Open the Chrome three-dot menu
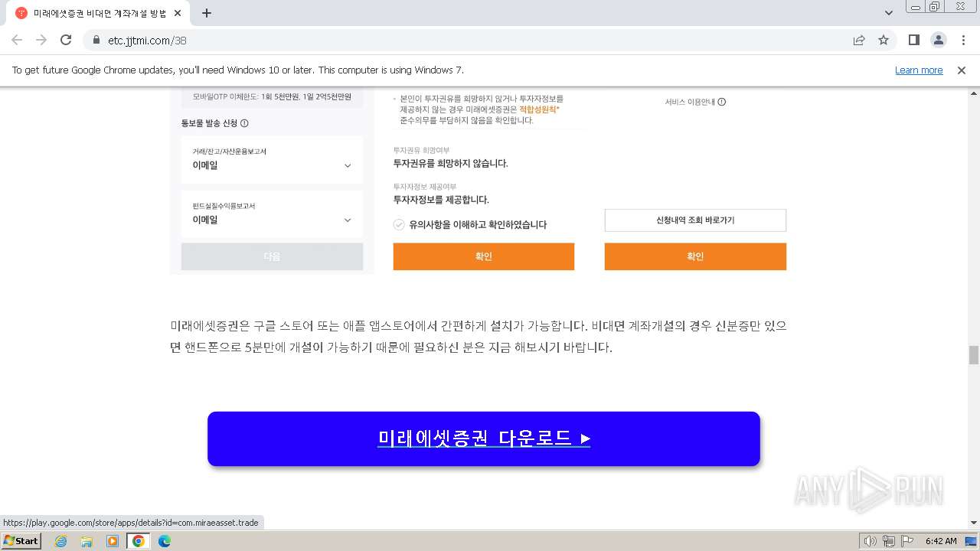The width and height of the screenshot is (980, 551). pos(963,40)
